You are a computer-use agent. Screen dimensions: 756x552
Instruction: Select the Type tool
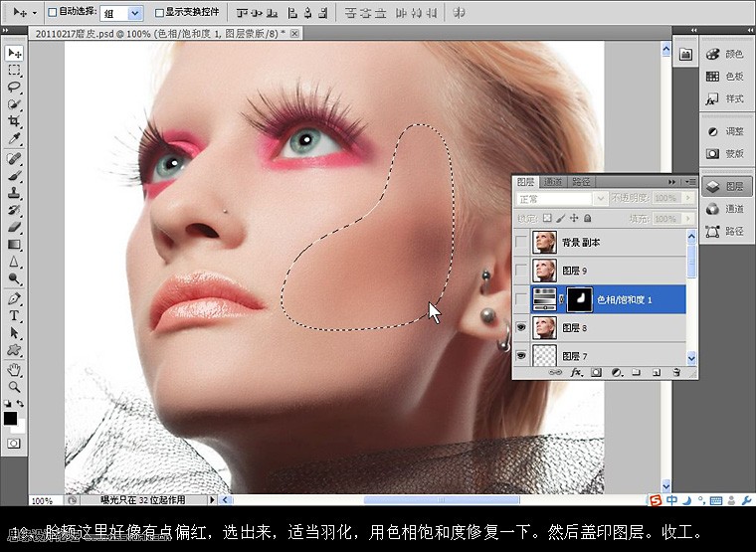tap(14, 315)
